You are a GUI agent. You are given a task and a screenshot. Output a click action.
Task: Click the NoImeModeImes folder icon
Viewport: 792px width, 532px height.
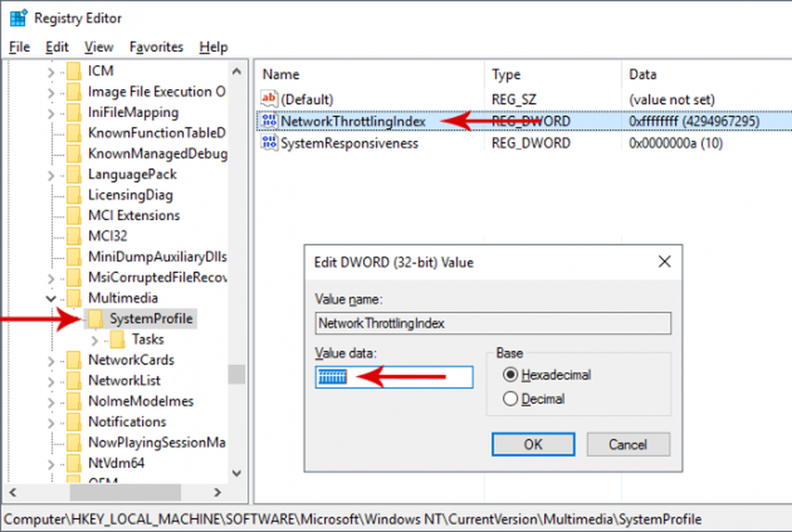click(x=74, y=402)
